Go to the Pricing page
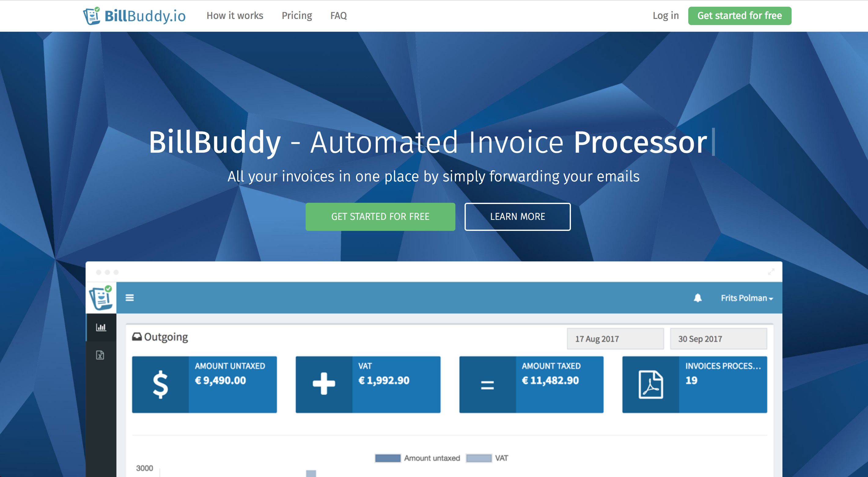The image size is (868, 477). (x=296, y=16)
